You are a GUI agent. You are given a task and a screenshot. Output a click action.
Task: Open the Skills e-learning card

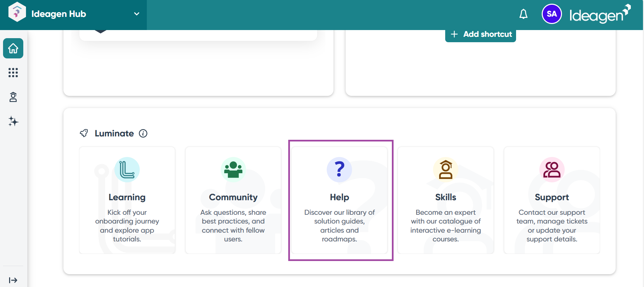coord(446,200)
